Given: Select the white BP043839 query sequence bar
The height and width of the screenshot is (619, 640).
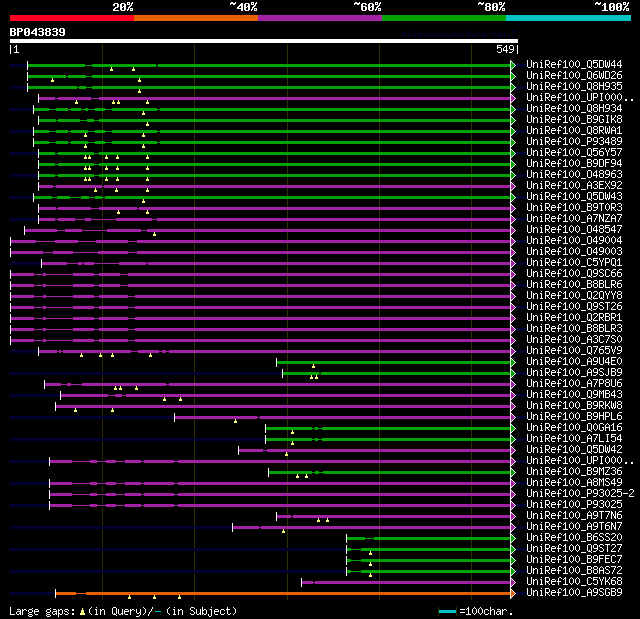Looking at the screenshot, I should (264, 41).
